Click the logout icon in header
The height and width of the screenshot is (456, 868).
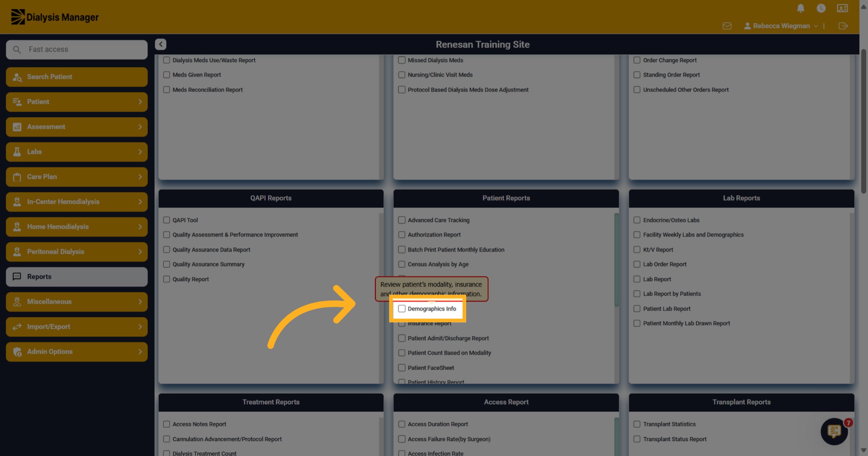pos(843,26)
